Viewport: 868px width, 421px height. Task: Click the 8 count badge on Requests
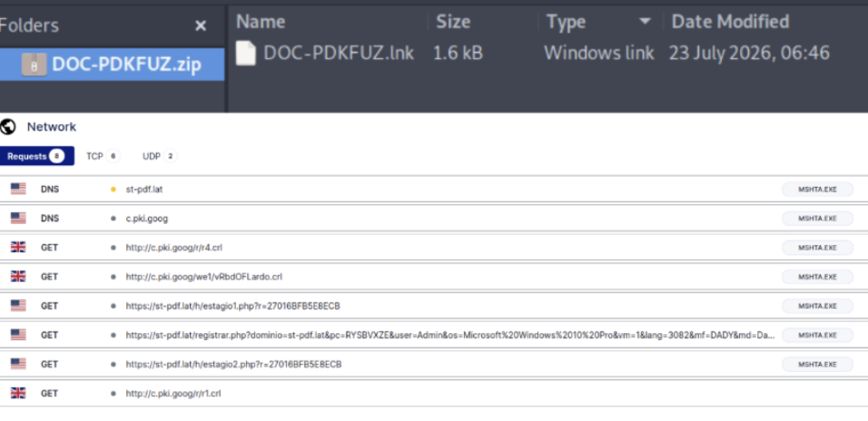coord(56,156)
